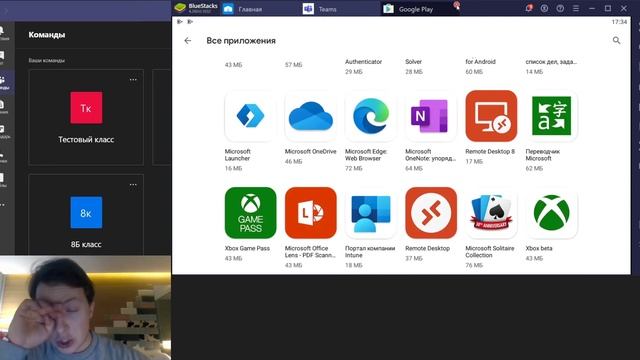
Task: Open Xbox Game Pass app icon
Action: 250,213
